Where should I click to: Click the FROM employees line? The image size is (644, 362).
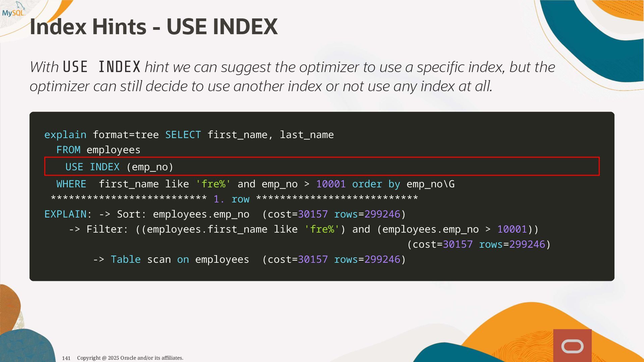pyautogui.click(x=98, y=150)
